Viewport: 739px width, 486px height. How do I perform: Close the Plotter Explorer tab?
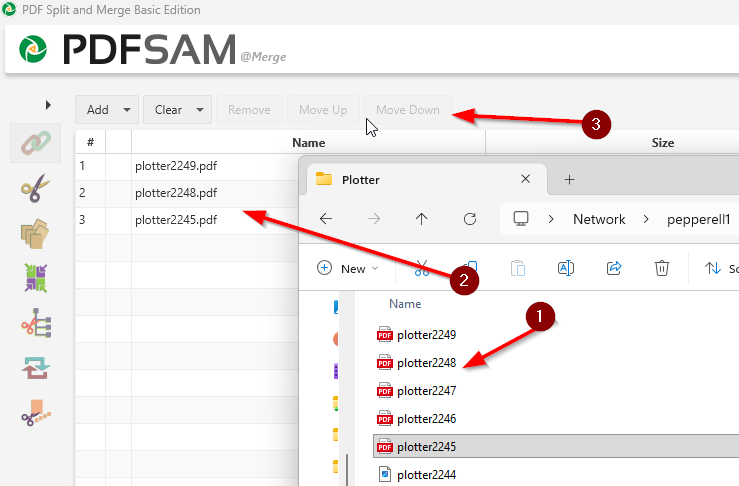(x=526, y=179)
